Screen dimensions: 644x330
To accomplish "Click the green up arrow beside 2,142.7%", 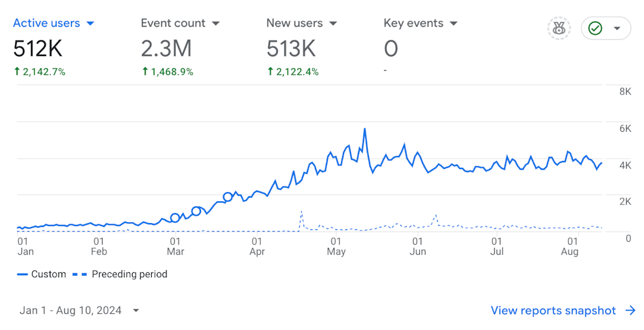I will point(17,72).
